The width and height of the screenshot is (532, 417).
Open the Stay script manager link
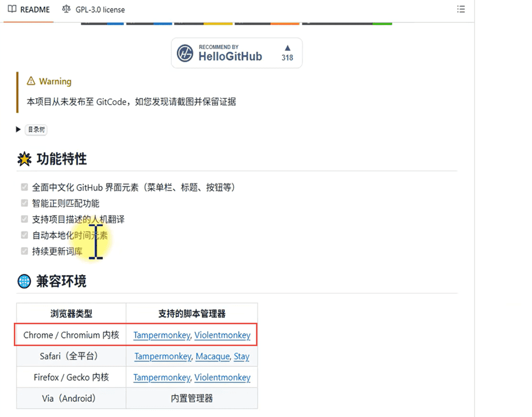click(242, 356)
